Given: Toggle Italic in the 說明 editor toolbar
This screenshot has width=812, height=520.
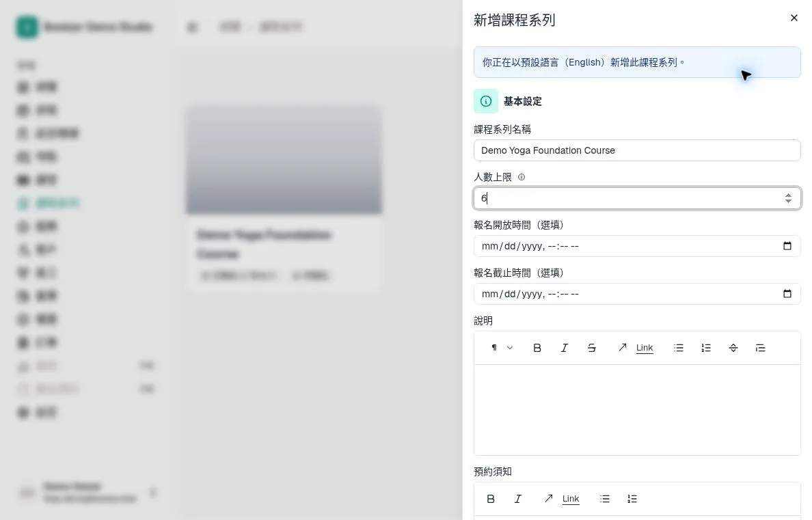Looking at the screenshot, I should point(565,348).
